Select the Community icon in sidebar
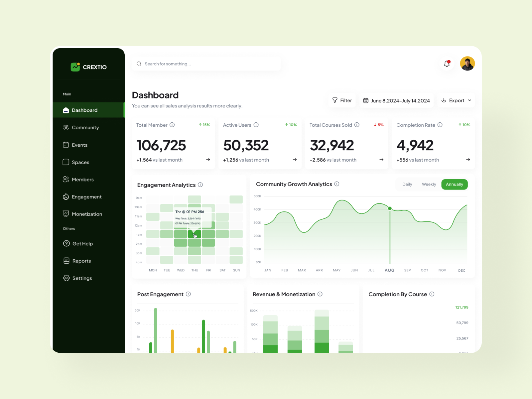Screen dimensions: 532x399 click(66, 127)
